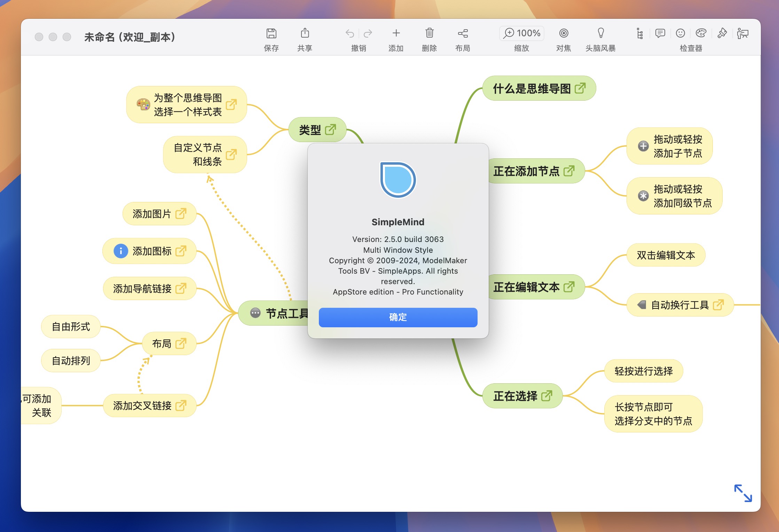The width and height of the screenshot is (779, 532).
Task: Open the 100% zoom control
Action: point(522,33)
